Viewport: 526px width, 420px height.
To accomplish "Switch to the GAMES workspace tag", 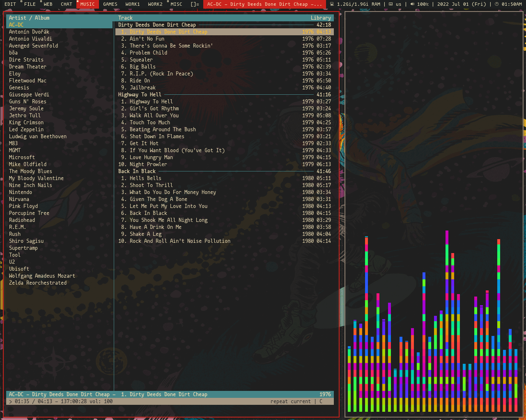I will (x=110, y=4).
